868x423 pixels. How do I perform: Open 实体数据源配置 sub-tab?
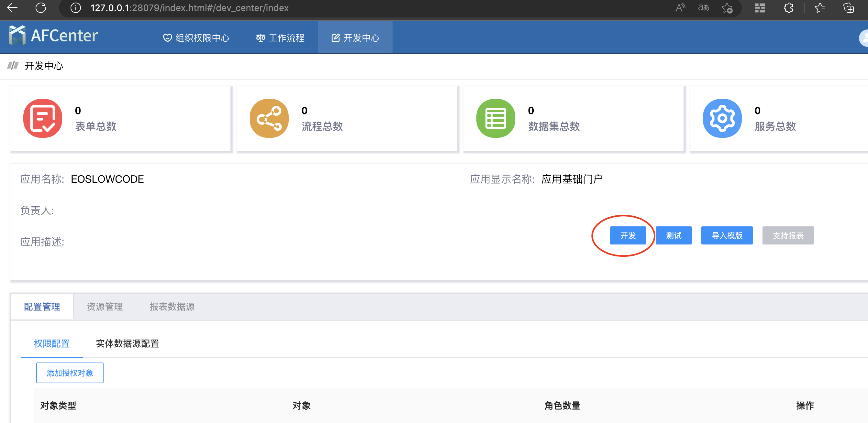coord(127,343)
